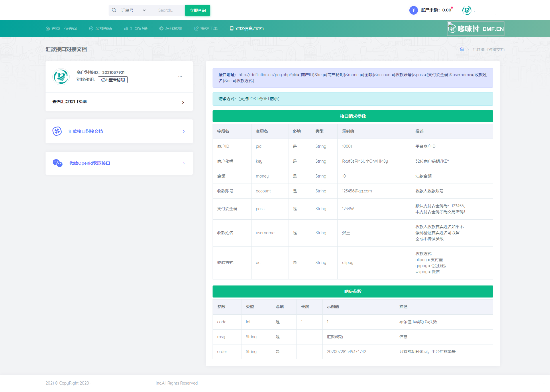Open the 首页 - 仪表盘 menu
Image resolution: width=550 pixels, height=392 pixels.
pyautogui.click(x=61, y=29)
